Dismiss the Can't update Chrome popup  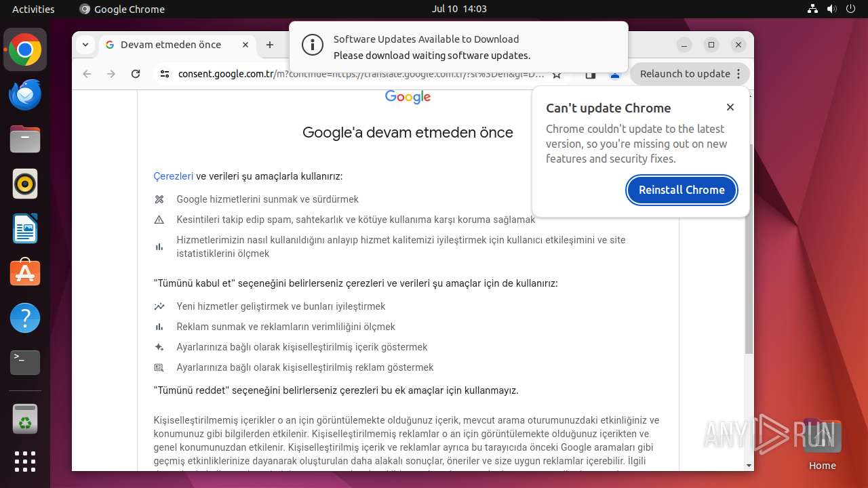point(730,107)
